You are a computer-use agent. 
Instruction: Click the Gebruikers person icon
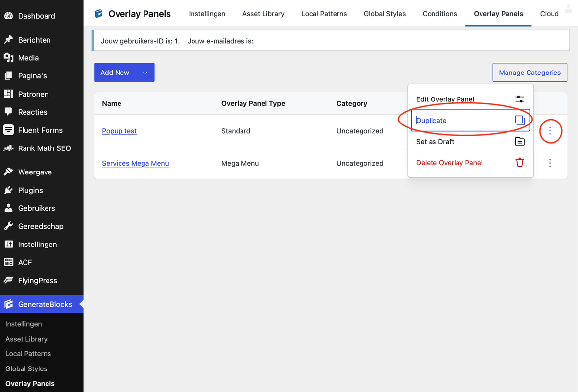coord(8,208)
